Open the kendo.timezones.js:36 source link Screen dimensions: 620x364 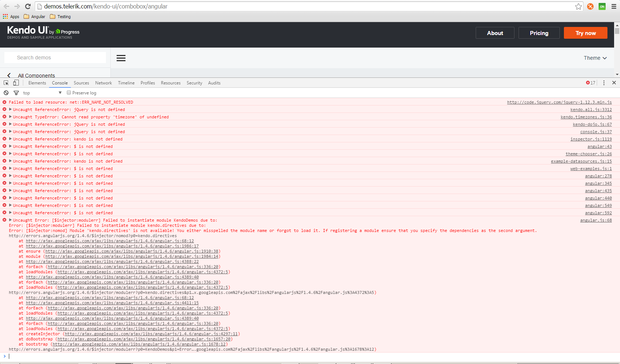point(586,117)
